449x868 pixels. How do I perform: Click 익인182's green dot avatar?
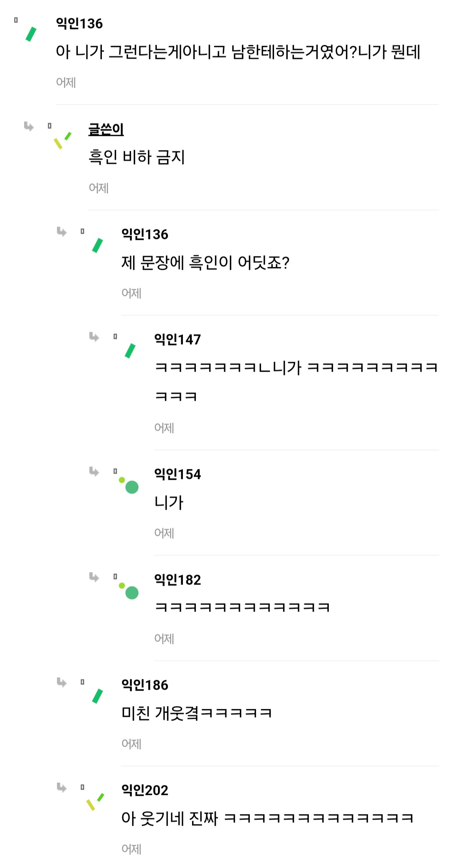pos(129,591)
